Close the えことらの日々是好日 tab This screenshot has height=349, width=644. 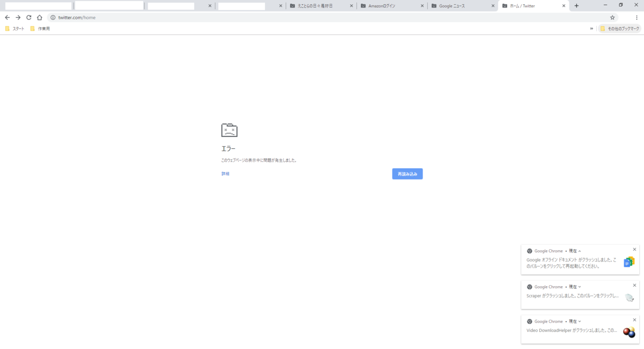point(351,6)
